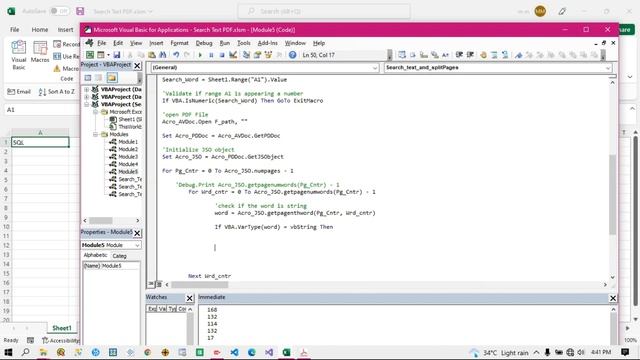640x360 pixels.
Task: Toggle Folders icon in Project panel
Action: tap(112, 78)
